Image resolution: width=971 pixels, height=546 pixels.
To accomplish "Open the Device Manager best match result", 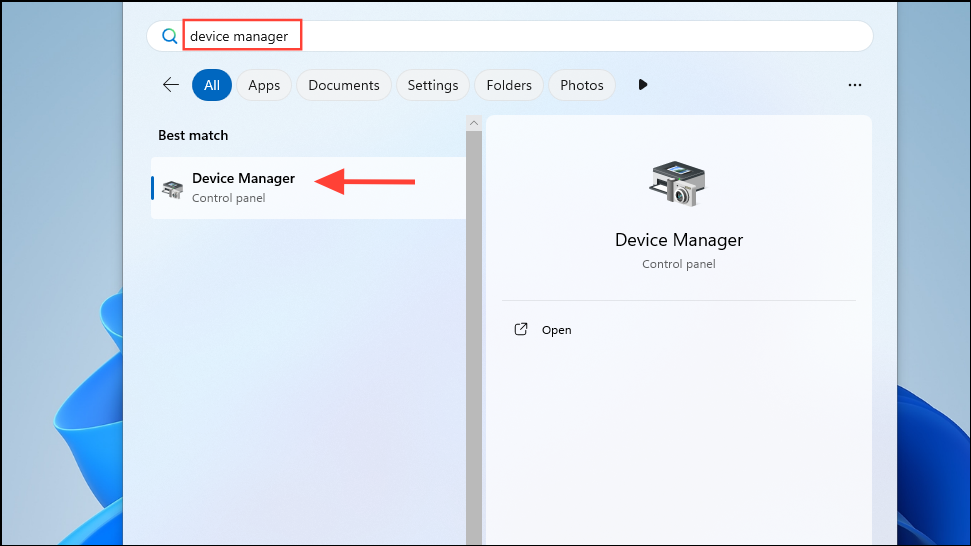I will [x=308, y=188].
